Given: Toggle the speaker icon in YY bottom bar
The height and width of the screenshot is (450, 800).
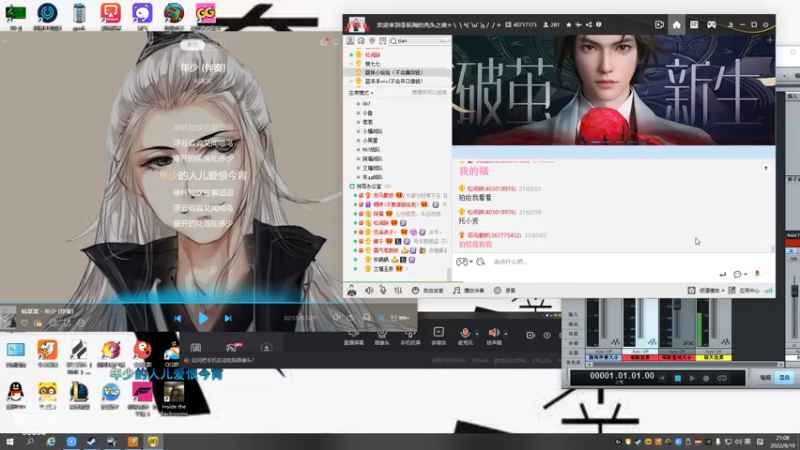Looking at the screenshot, I should pyautogui.click(x=369, y=290).
